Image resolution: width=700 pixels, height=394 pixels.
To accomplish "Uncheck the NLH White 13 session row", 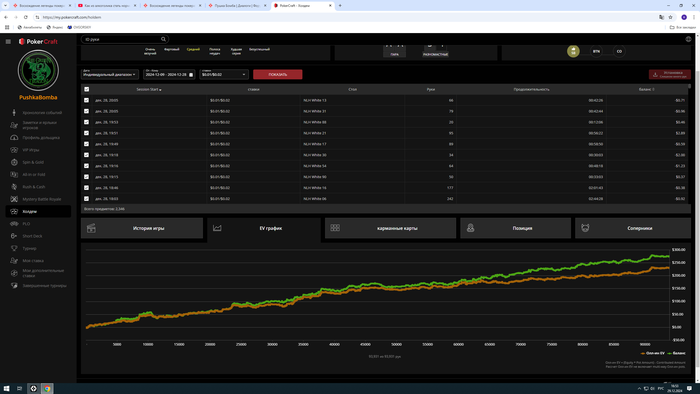I will pyautogui.click(x=87, y=100).
